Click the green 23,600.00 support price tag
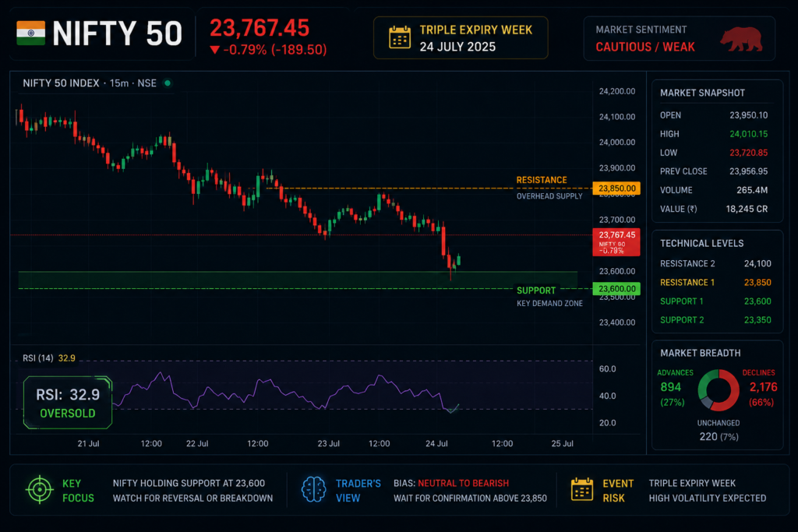 coord(616,289)
